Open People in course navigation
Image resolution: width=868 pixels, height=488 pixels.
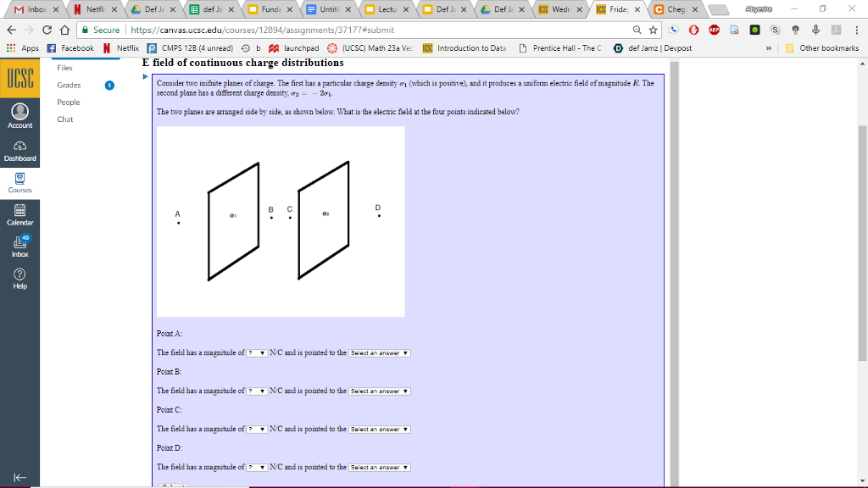(x=68, y=102)
